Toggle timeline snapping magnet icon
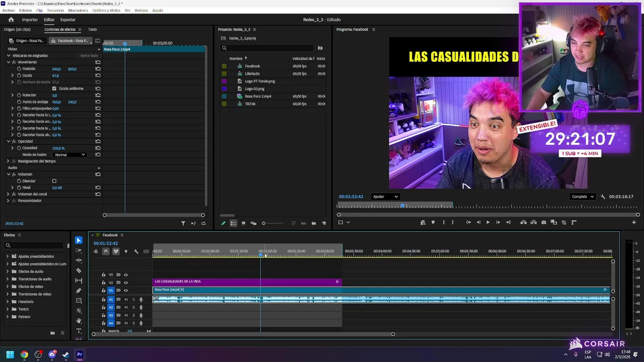This screenshot has width=644, height=362. (106, 251)
